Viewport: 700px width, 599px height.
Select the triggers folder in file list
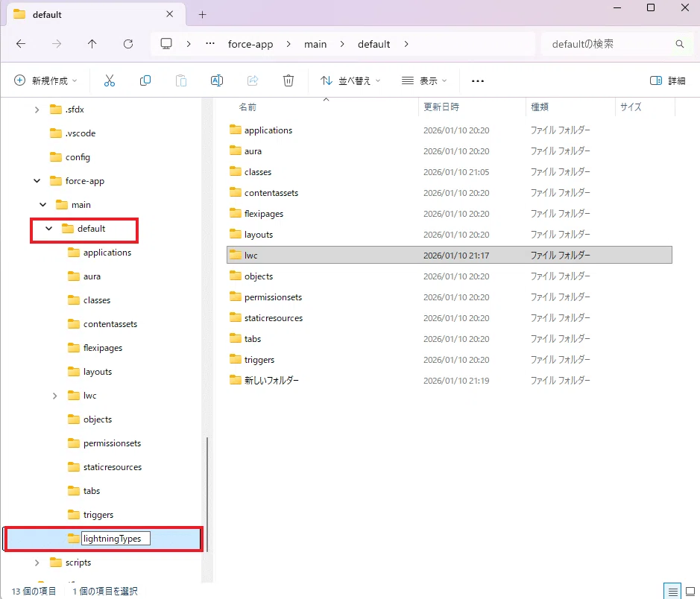(x=259, y=360)
